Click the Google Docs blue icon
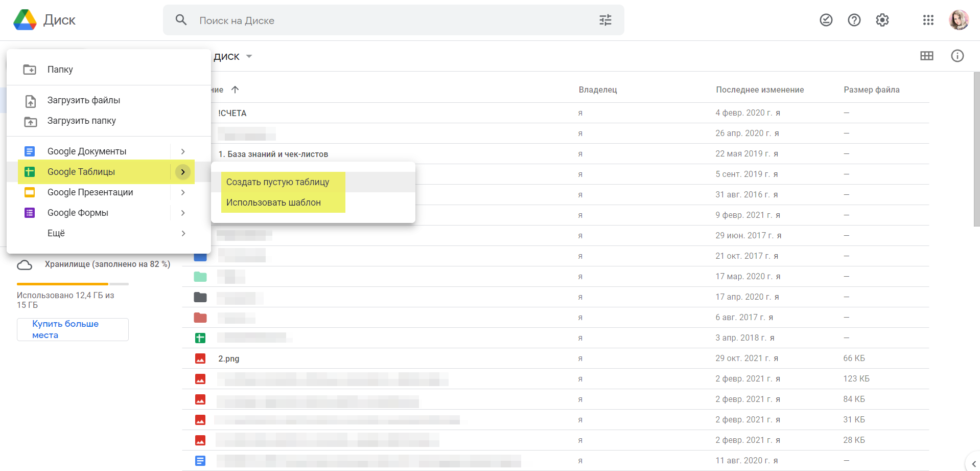 30,151
